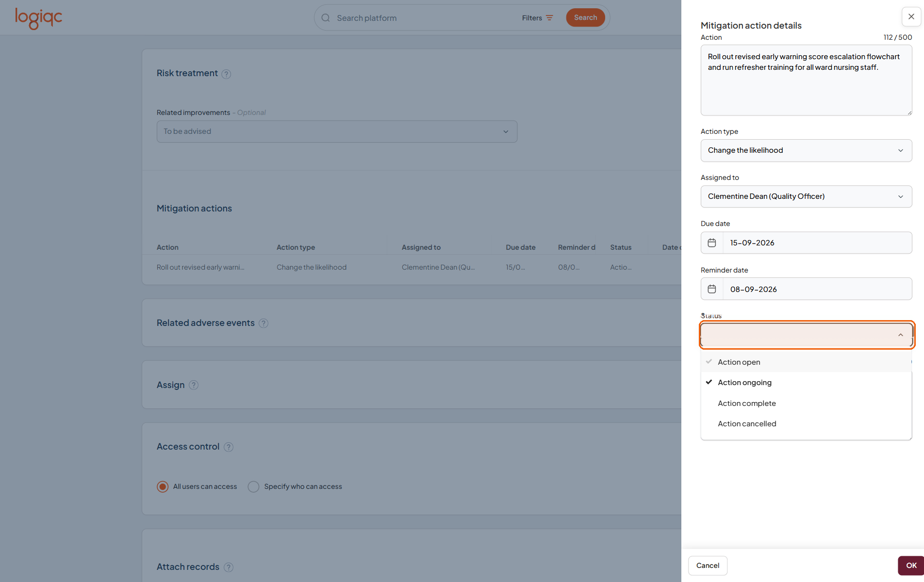Confirm with the OK button
This screenshot has height=582, width=924.
[x=911, y=566]
